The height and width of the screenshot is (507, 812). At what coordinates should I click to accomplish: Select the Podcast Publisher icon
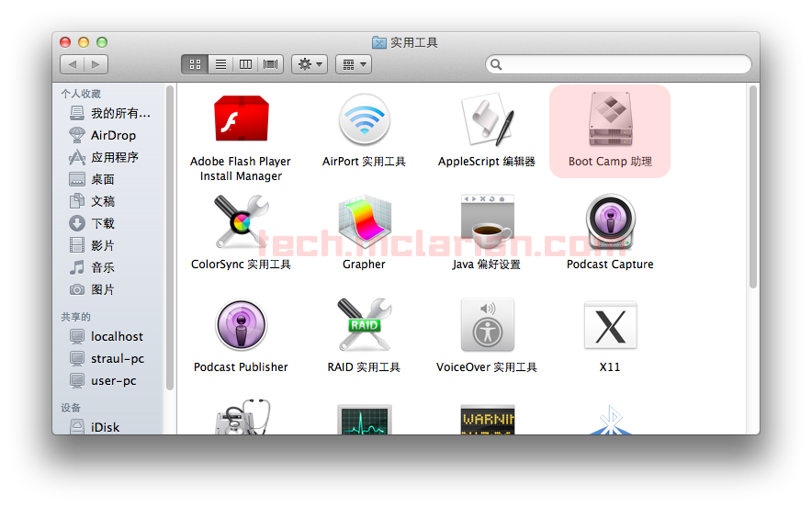tap(242, 325)
